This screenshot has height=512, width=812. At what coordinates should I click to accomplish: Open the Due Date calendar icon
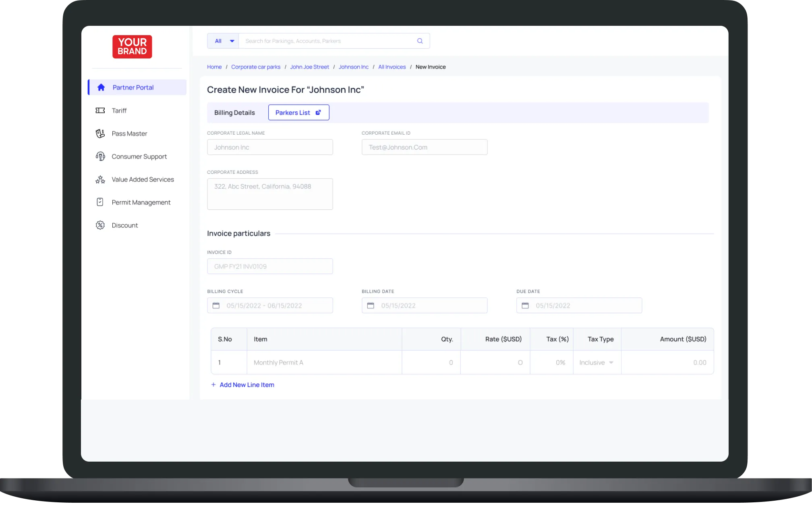(525, 306)
